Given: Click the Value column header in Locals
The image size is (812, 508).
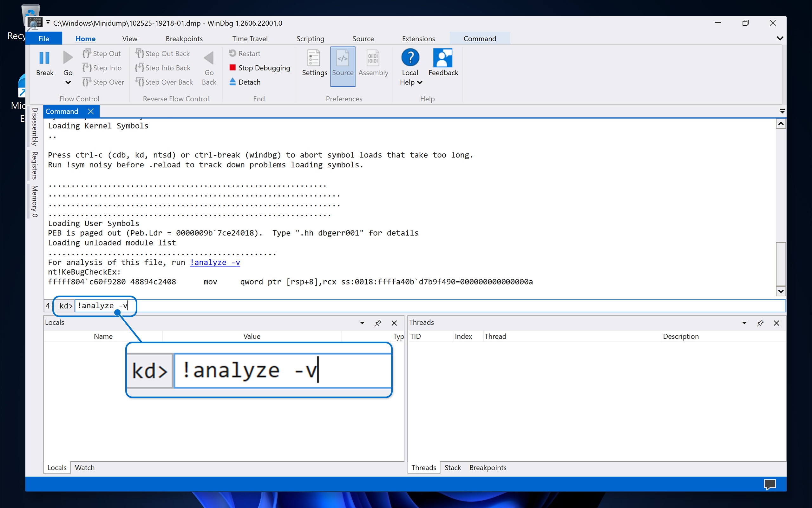Looking at the screenshot, I should [252, 336].
